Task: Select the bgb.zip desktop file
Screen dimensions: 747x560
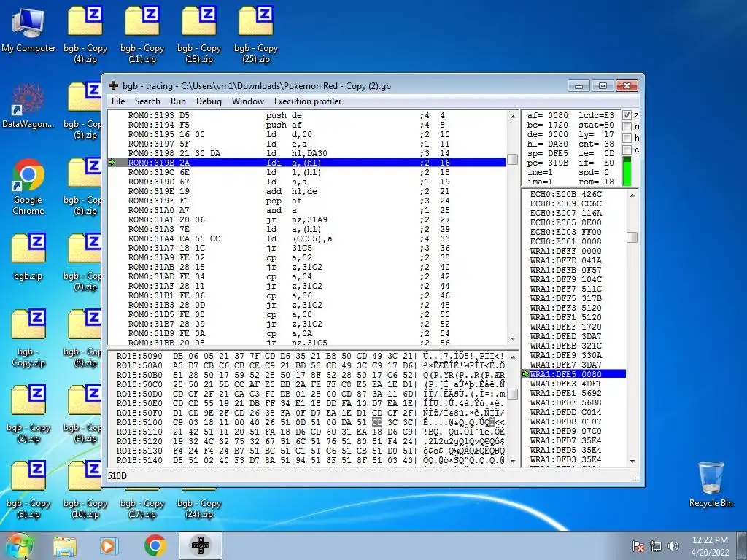Action: [x=28, y=257]
